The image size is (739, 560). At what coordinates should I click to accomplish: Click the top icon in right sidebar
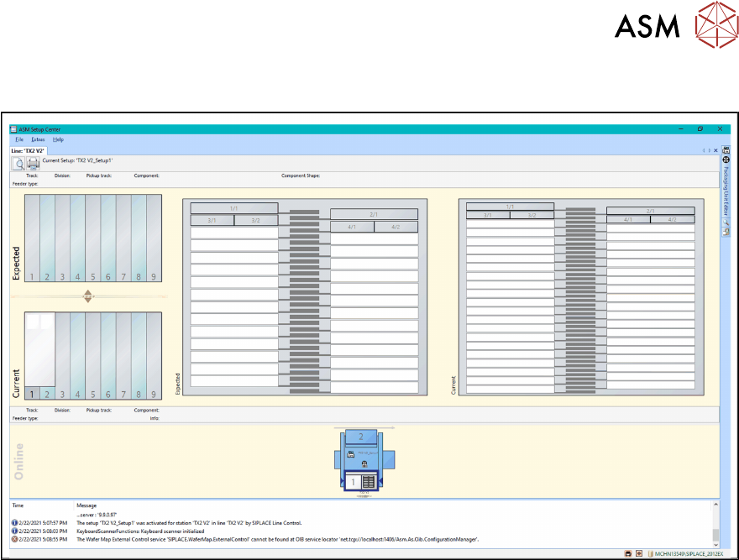click(x=726, y=150)
